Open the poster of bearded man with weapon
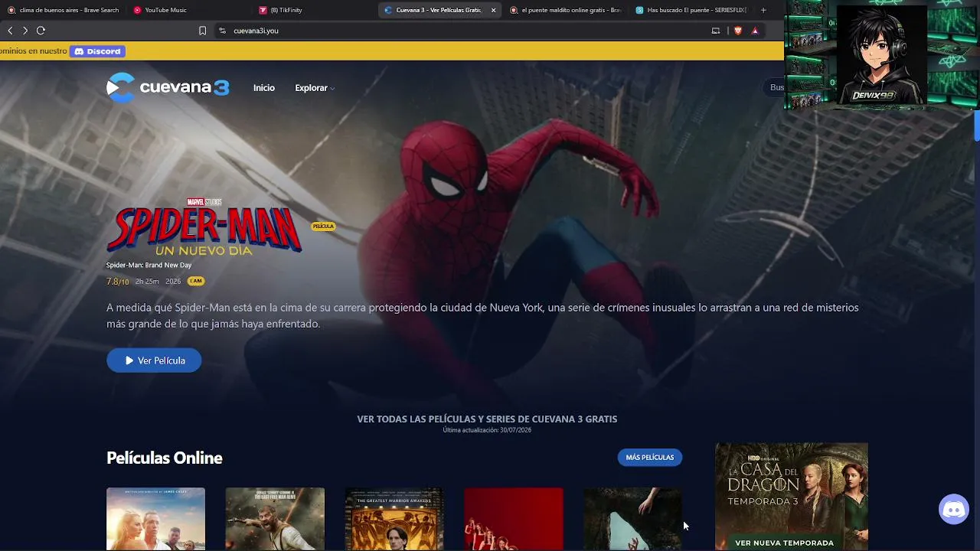This screenshot has width=980, height=551. pyautogui.click(x=275, y=519)
